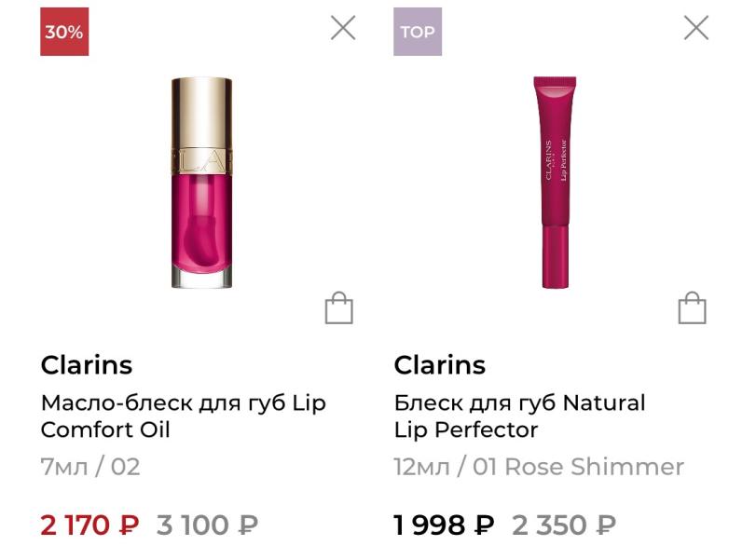The width and height of the screenshot is (756, 559).
Task: Select the 12мл / 01 Rose Shimmer variant
Action: click(539, 467)
